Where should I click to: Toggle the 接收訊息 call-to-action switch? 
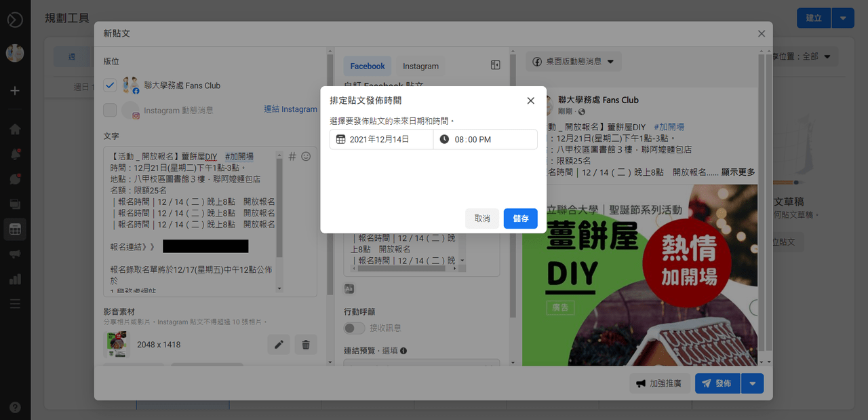click(354, 328)
